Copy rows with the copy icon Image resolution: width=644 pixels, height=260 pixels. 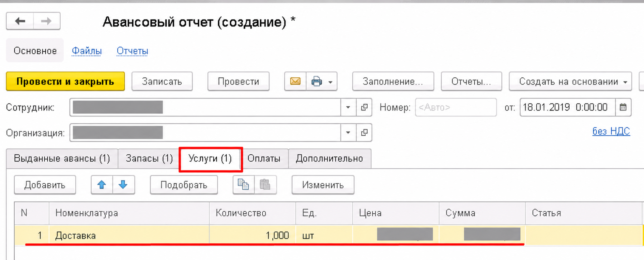[x=243, y=185]
